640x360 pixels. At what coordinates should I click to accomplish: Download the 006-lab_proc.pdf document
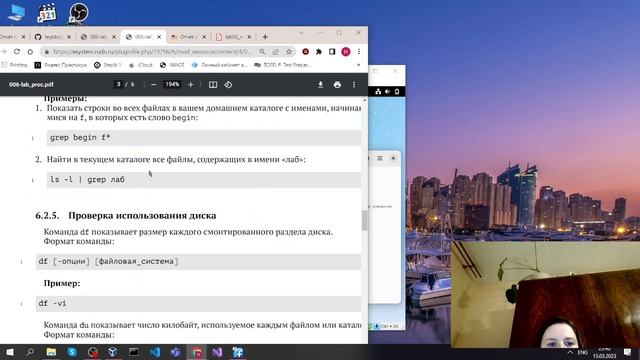point(320,84)
